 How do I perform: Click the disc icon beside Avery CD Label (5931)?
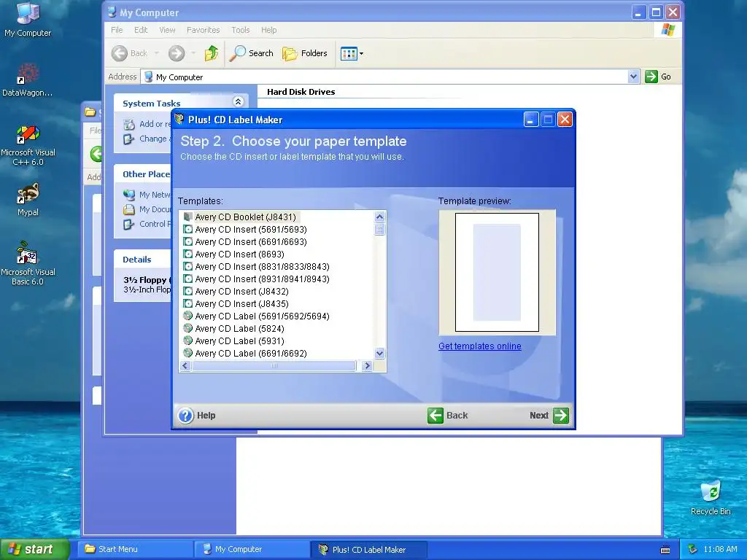click(187, 341)
